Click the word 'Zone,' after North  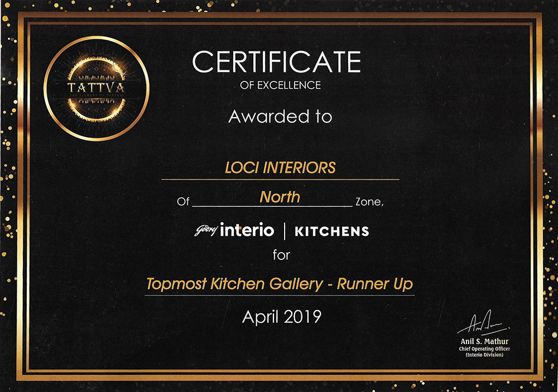(x=369, y=202)
